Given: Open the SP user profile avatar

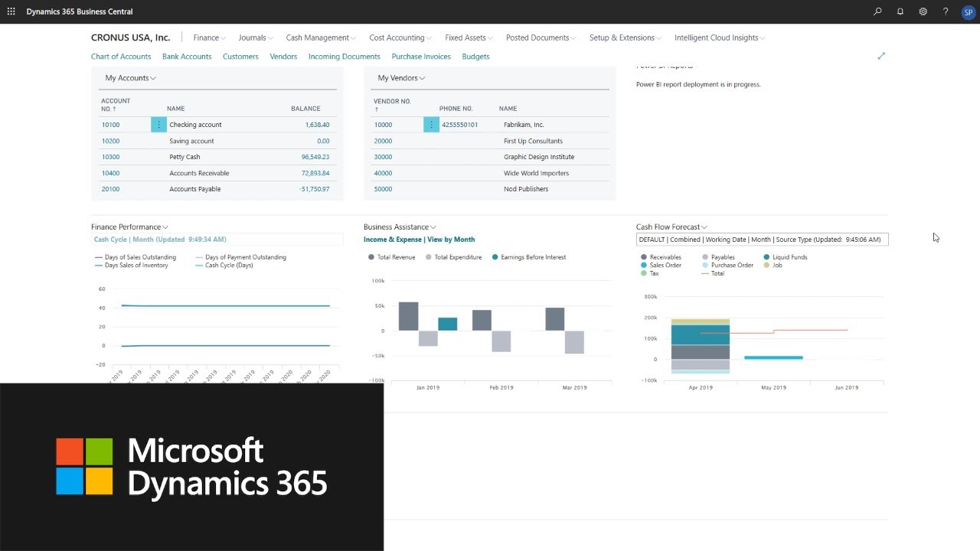Looking at the screenshot, I should click(968, 12).
